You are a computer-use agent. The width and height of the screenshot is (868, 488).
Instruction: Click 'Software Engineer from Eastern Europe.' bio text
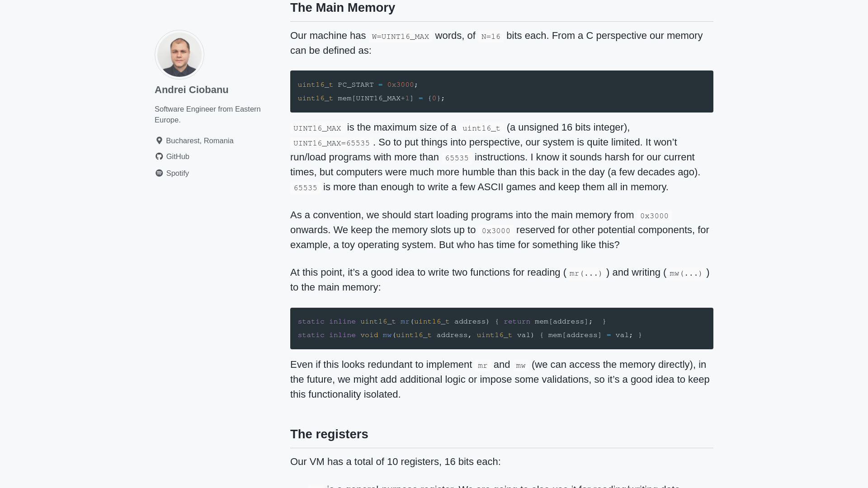click(208, 114)
